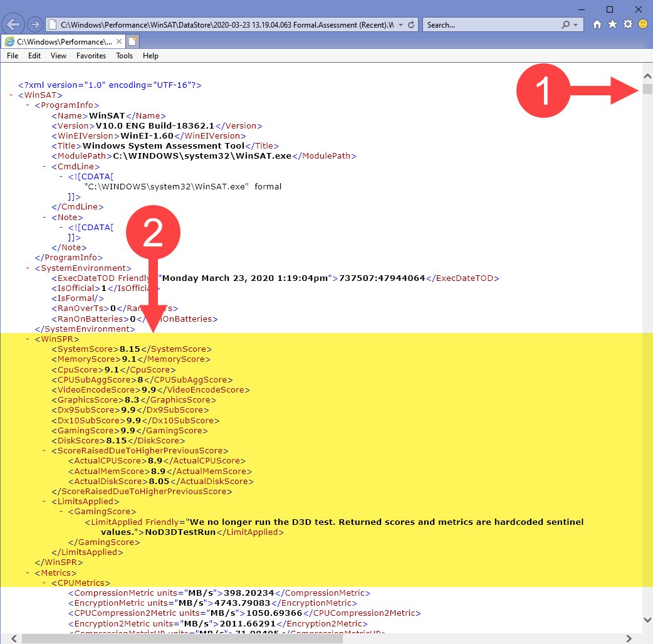The image size is (653, 644).
Task: Open the Edit menu
Action: tap(34, 56)
